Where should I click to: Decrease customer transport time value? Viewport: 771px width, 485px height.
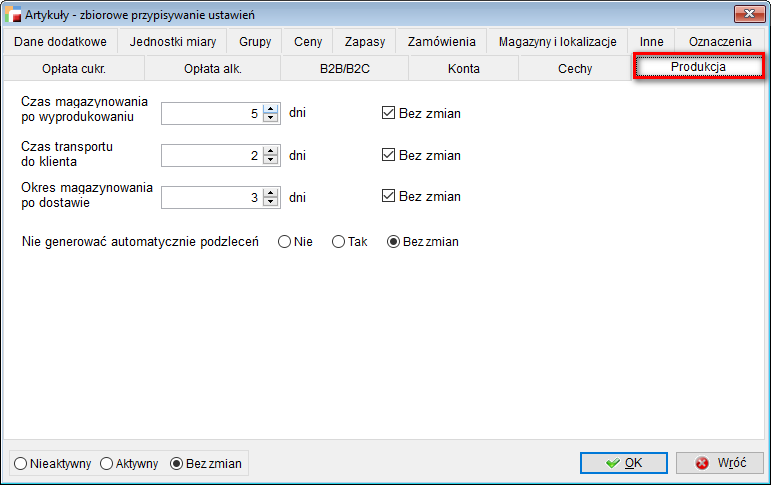[270, 160]
